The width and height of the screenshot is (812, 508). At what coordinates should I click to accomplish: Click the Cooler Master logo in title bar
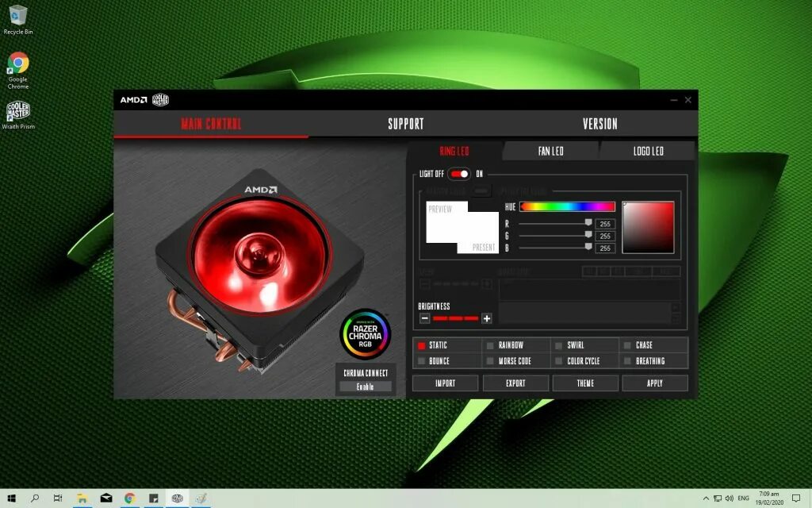point(160,100)
